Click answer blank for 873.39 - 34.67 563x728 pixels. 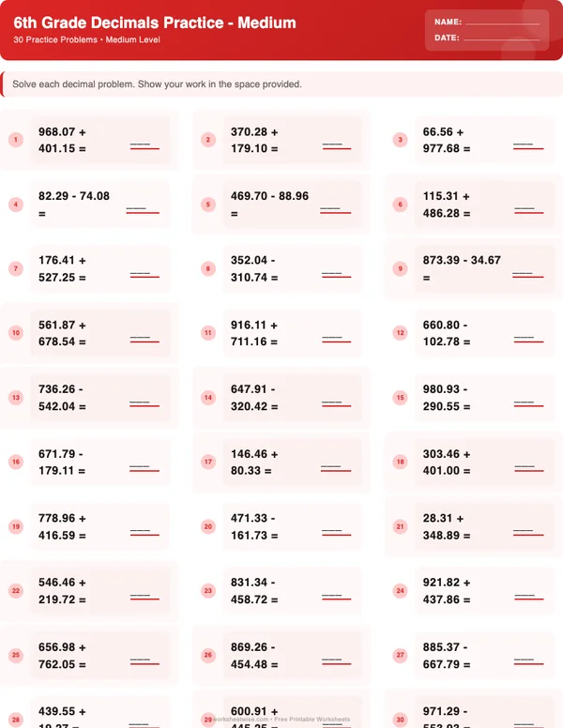528,274
